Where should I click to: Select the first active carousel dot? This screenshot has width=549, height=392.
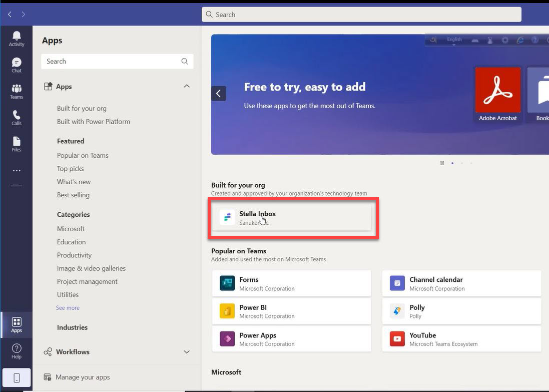452,163
